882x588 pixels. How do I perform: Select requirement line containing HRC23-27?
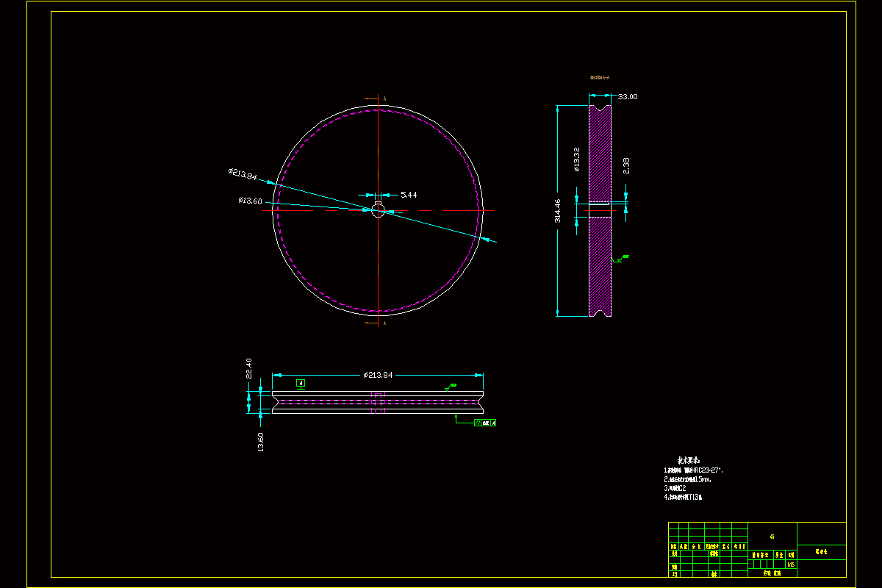click(x=694, y=470)
